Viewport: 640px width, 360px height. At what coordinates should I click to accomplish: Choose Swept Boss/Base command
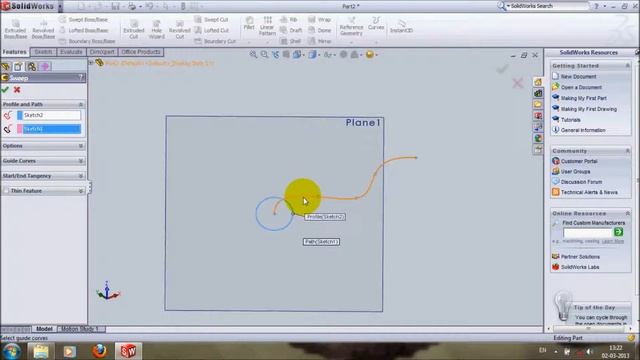84,20
